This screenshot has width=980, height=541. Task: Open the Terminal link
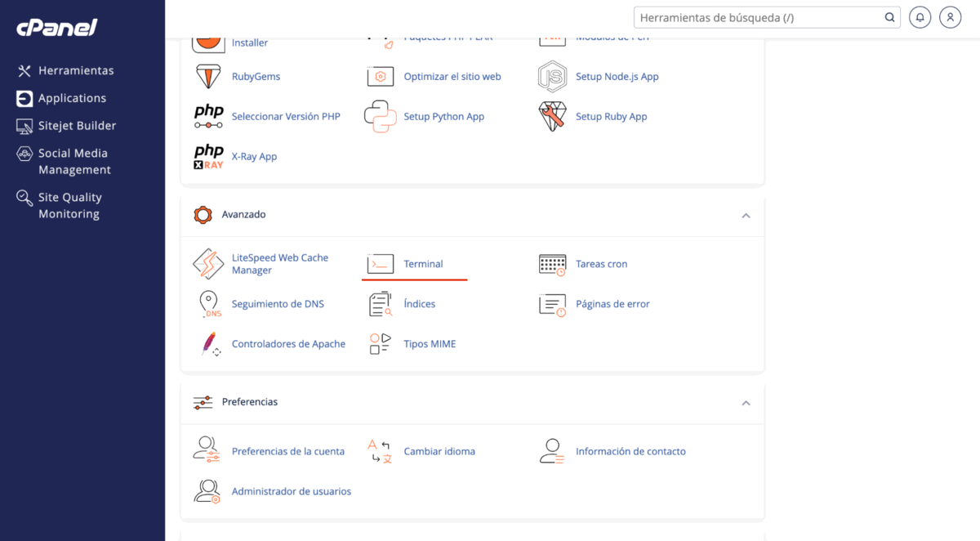coord(423,264)
